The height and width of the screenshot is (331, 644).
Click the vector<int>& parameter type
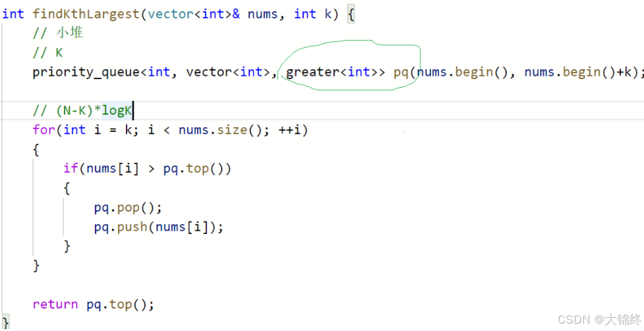[194, 14]
